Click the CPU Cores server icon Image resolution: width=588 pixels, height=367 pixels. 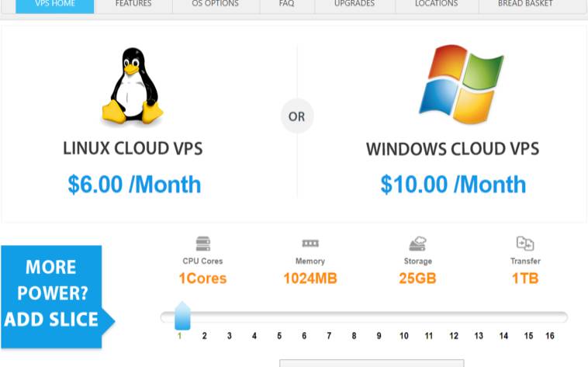click(203, 244)
